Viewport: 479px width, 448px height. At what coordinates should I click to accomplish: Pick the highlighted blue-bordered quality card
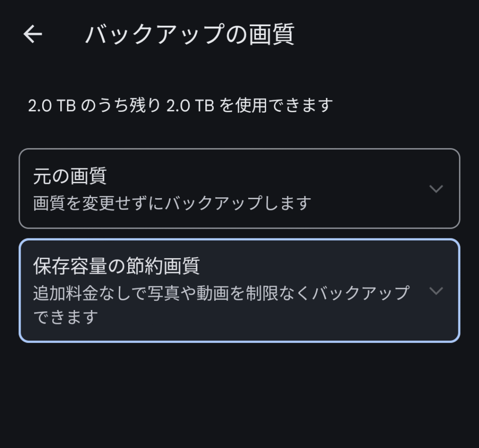coord(239,290)
